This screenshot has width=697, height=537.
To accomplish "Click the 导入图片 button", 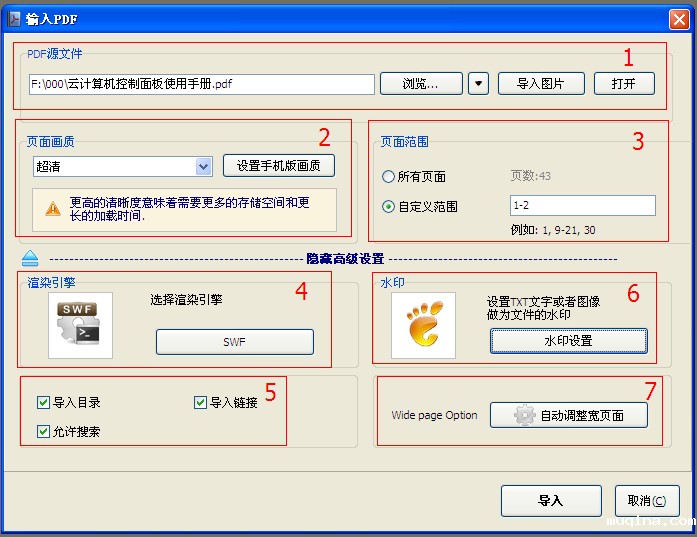I will 540,84.
